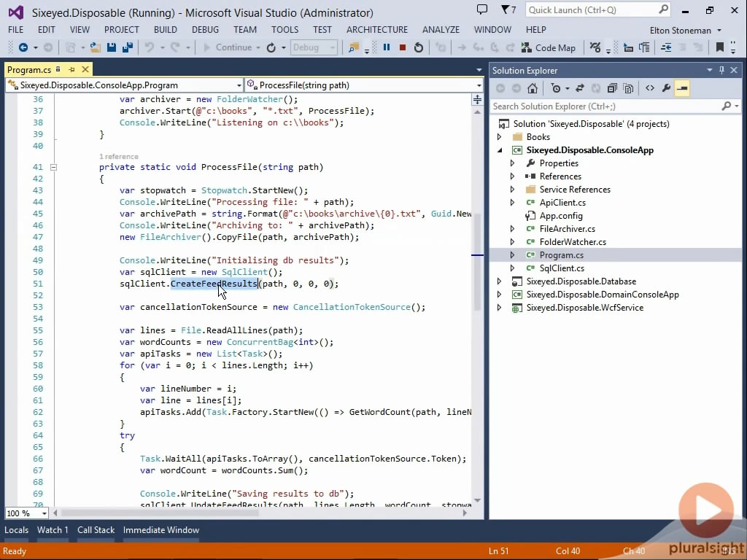This screenshot has width=747, height=560.
Task: Collapse the Program.cs code region at line 41
Action: [x=54, y=167]
